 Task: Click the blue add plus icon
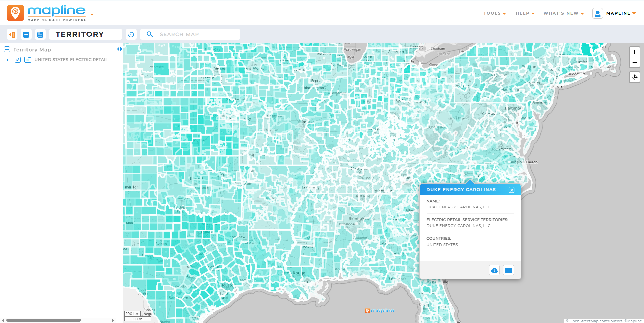pos(26,34)
